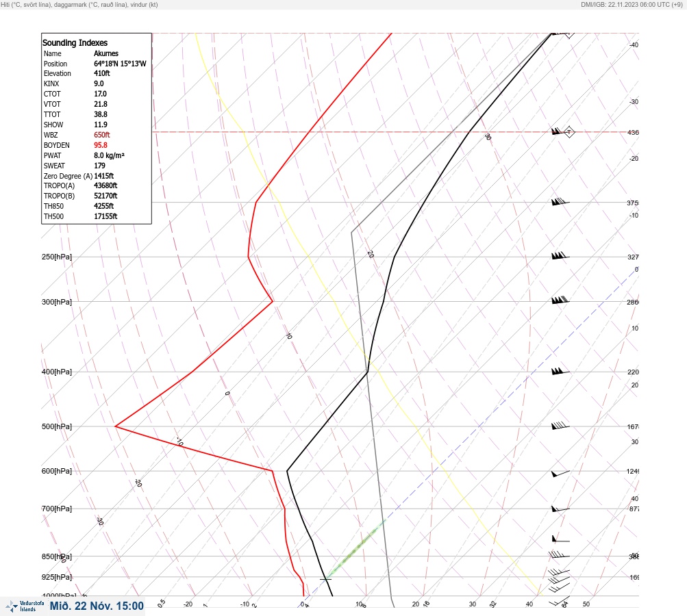687x616 pixels.
Task: Click the 925[hPa] pressure label
Action: [x=57, y=577]
